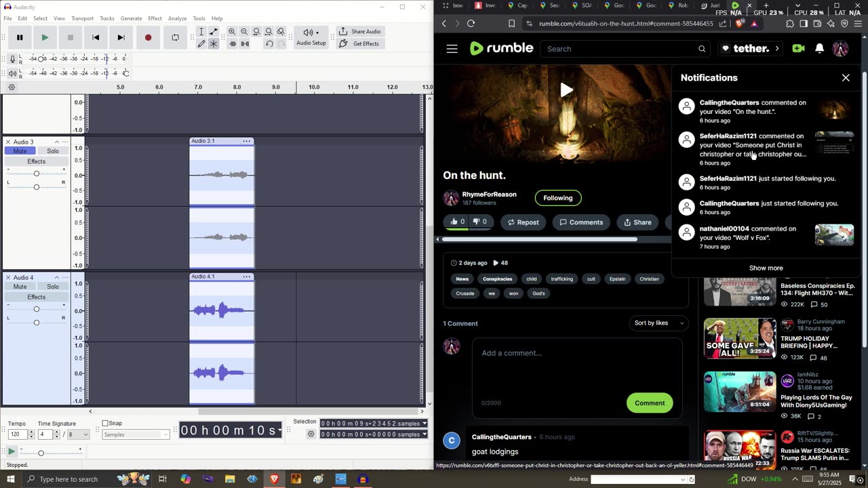
Task: Click Show more in Notifications panel
Action: [766, 268]
